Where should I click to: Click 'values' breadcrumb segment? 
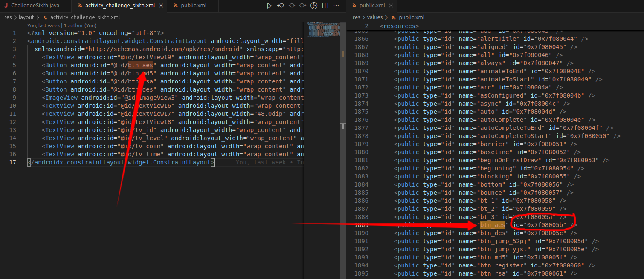[x=375, y=17]
